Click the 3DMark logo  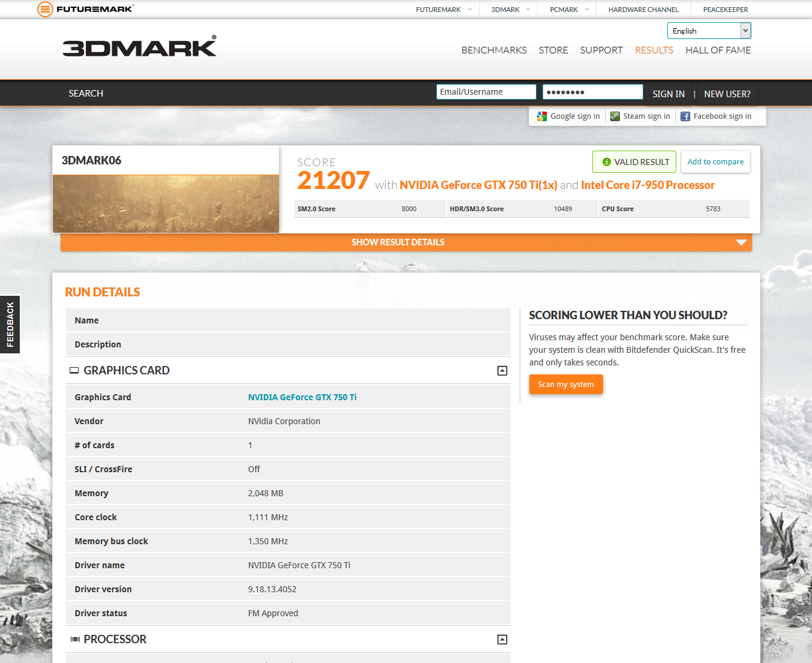139,47
